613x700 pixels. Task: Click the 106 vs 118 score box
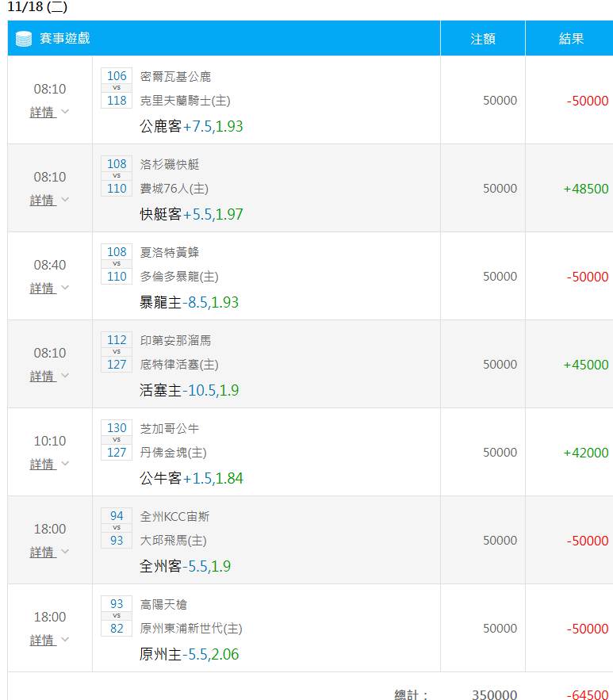point(117,88)
